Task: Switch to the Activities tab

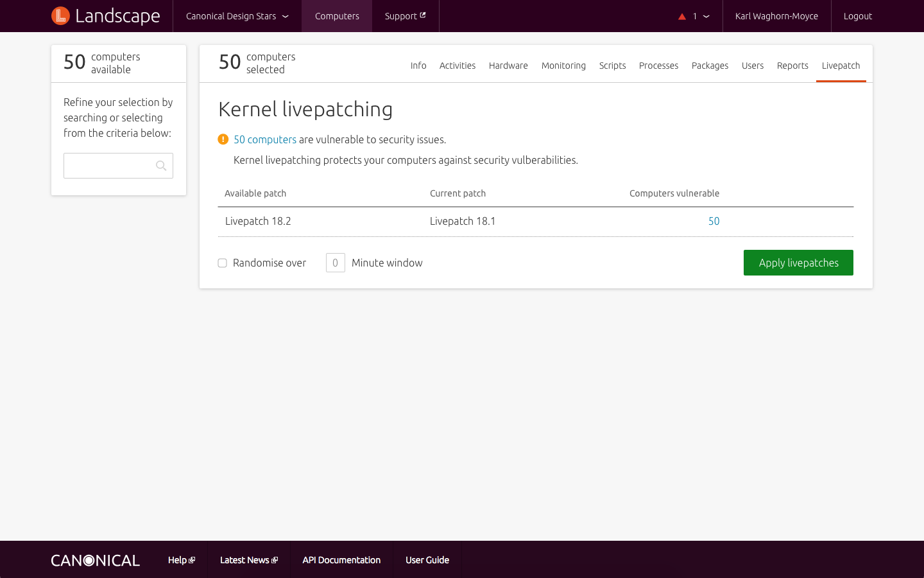Action: (458, 66)
